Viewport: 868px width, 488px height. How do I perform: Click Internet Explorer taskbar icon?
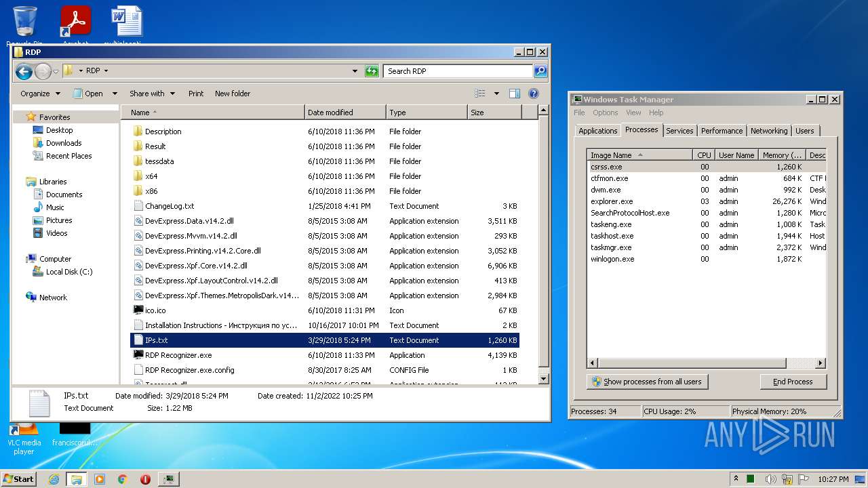tap(54, 479)
